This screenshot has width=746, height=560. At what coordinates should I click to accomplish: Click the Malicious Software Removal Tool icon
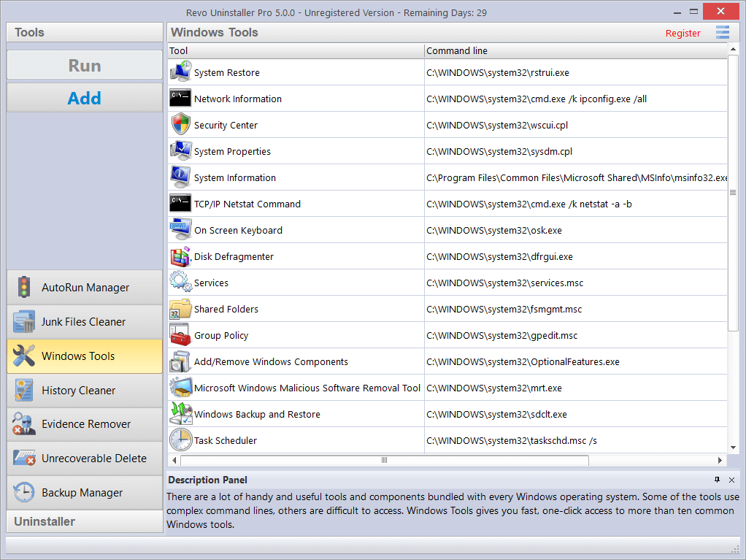(181, 387)
